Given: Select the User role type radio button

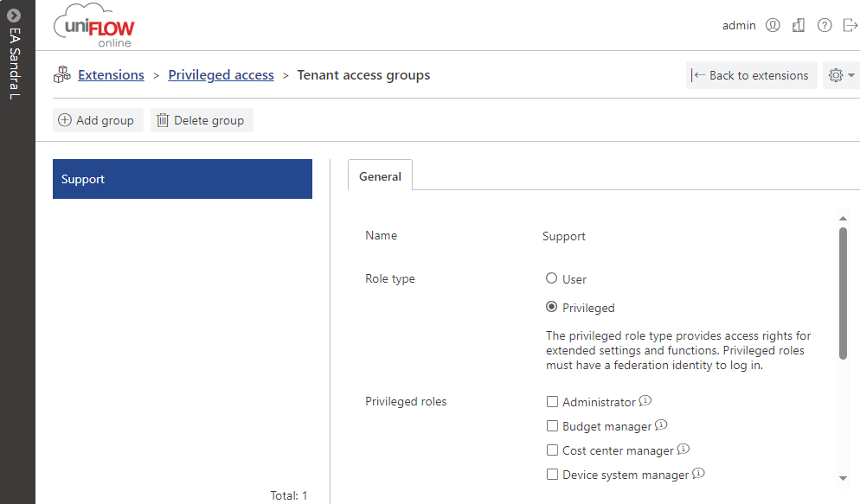Looking at the screenshot, I should pyautogui.click(x=552, y=278).
